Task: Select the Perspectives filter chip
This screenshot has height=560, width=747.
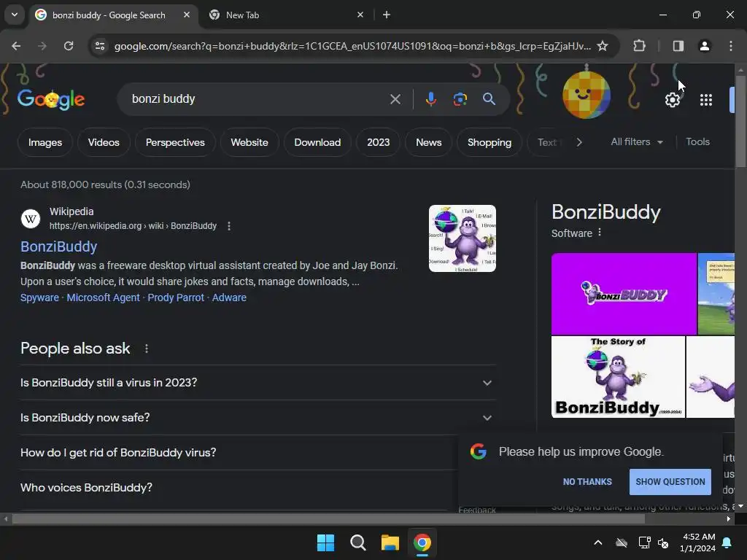Action: point(175,142)
